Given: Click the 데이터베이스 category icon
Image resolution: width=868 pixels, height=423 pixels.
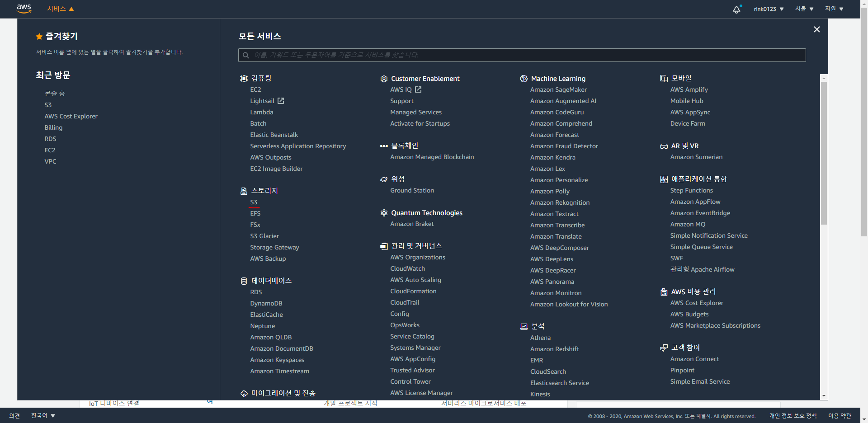Looking at the screenshot, I should tap(244, 281).
